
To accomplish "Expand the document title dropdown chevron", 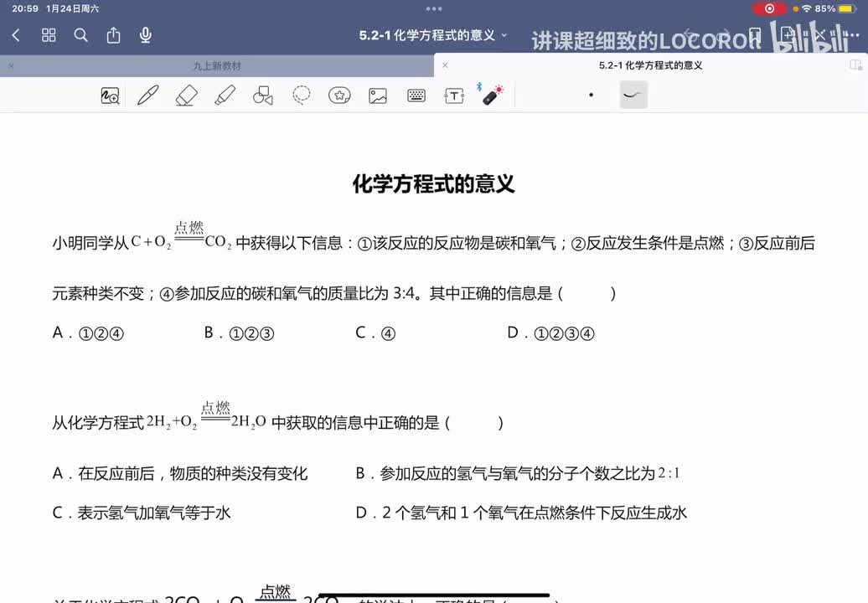I will pos(504,35).
